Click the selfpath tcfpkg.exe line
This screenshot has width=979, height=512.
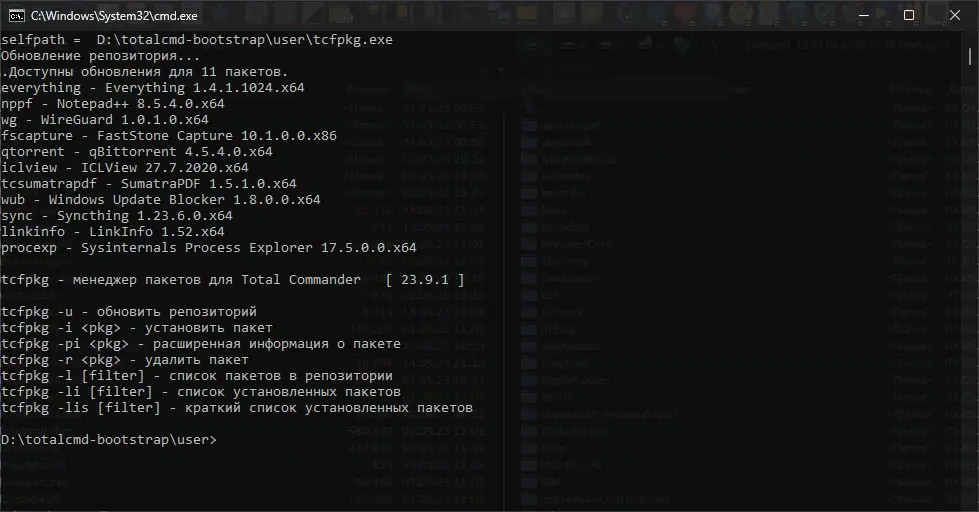(x=197, y=40)
